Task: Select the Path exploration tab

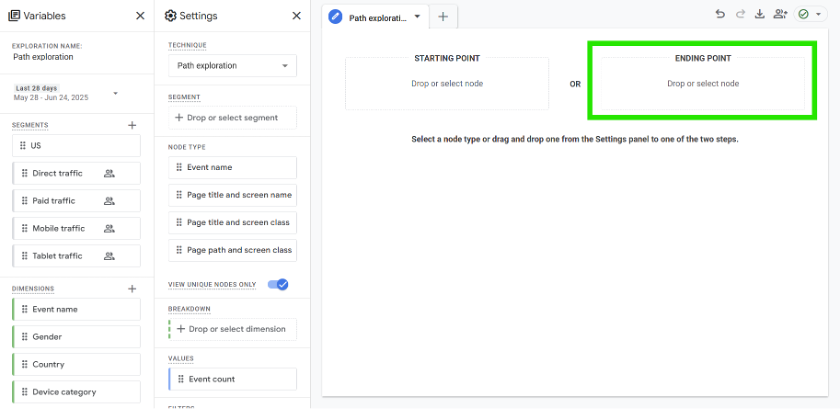Action: pos(378,17)
